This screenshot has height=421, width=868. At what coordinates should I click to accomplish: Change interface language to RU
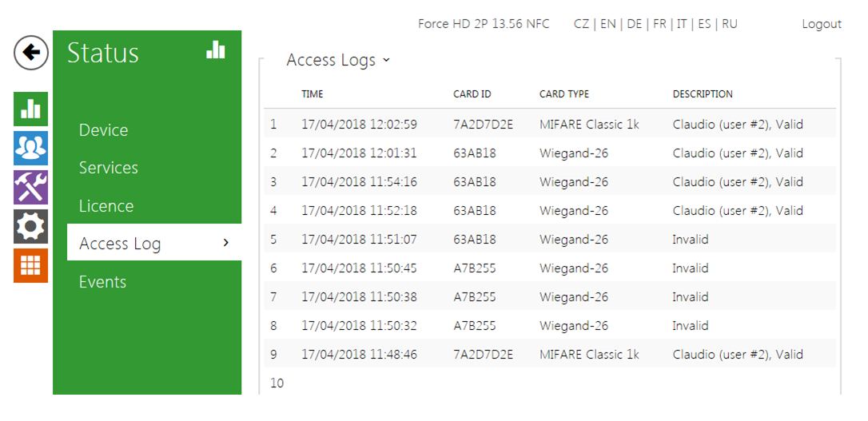pos(729,24)
